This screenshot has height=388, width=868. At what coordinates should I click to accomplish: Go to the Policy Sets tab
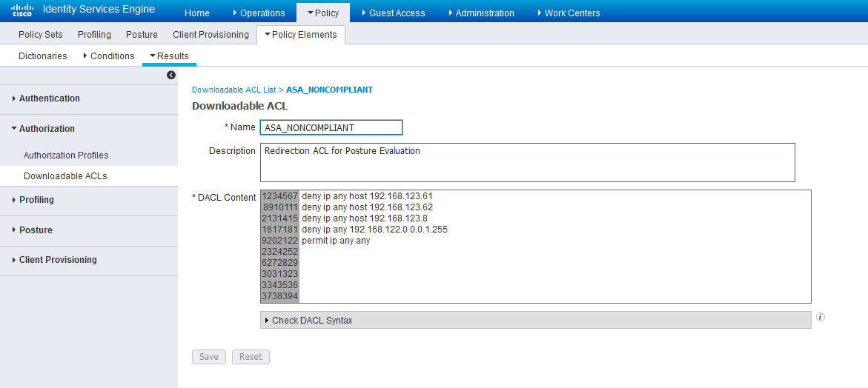click(x=41, y=34)
